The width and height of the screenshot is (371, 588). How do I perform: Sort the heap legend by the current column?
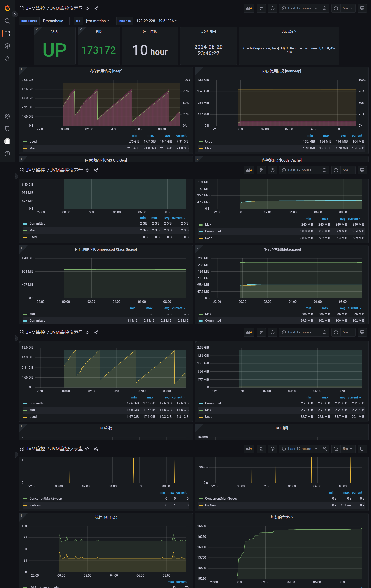point(181,136)
